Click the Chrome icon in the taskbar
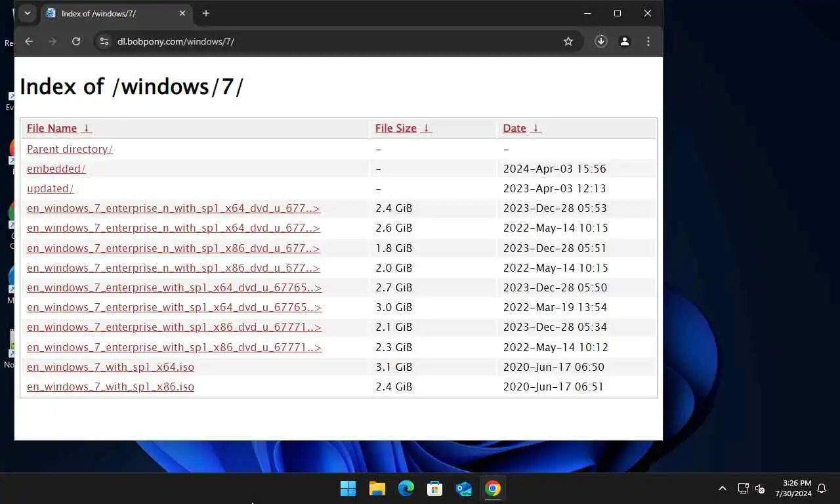Viewport: 840px width, 504px height. point(493,488)
